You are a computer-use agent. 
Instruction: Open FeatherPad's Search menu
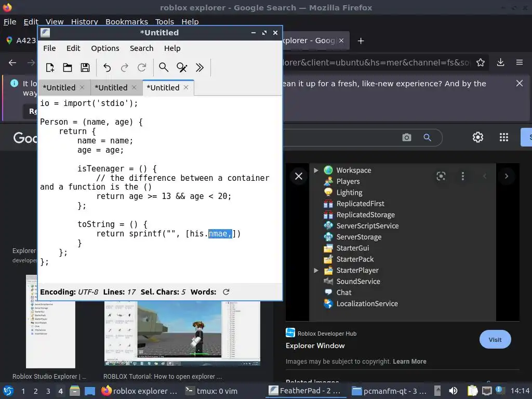pos(141,48)
